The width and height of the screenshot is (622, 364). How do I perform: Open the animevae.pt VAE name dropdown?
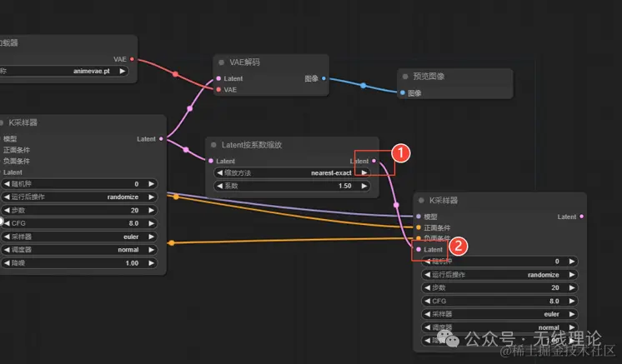tap(63, 72)
